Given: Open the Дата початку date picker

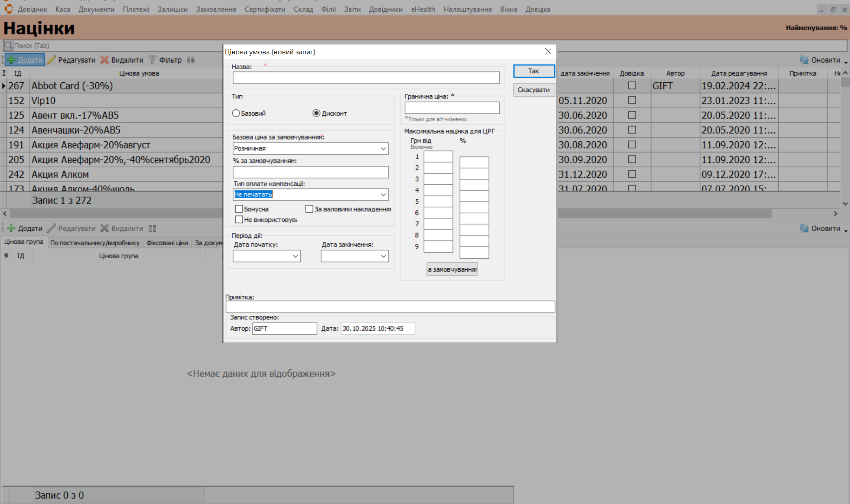Looking at the screenshot, I should pos(295,256).
